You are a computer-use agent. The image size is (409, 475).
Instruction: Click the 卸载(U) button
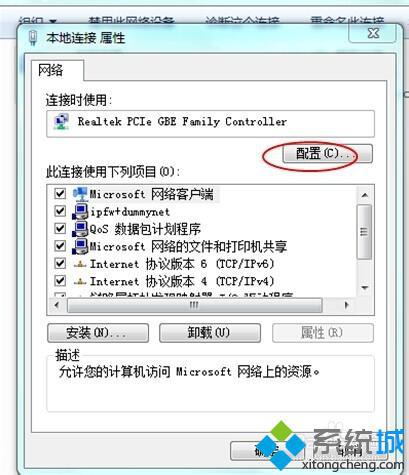[210, 333]
